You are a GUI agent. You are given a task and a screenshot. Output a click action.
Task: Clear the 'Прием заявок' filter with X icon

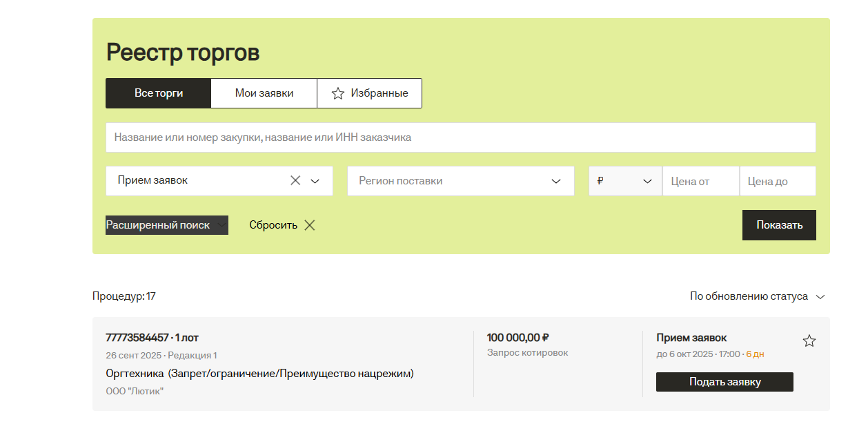(x=295, y=180)
